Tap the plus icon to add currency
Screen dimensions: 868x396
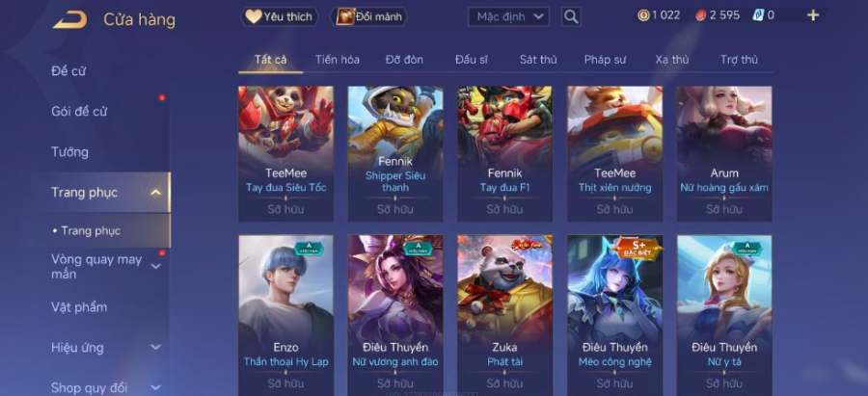(x=813, y=15)
